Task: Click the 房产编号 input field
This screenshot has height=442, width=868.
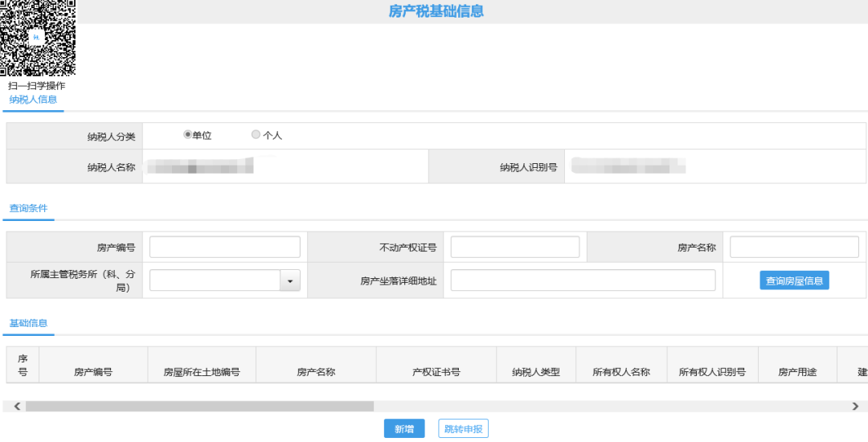Action: click(x=225, y=248)
